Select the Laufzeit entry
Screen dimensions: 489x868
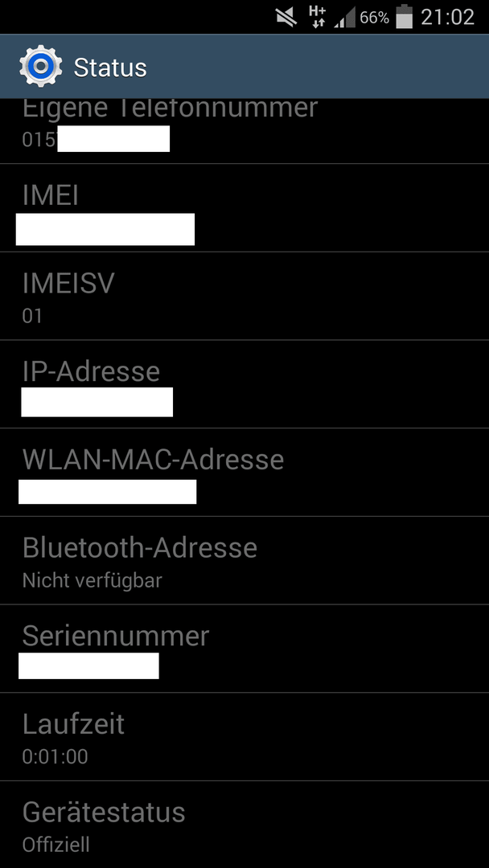(x=244, y=737)
